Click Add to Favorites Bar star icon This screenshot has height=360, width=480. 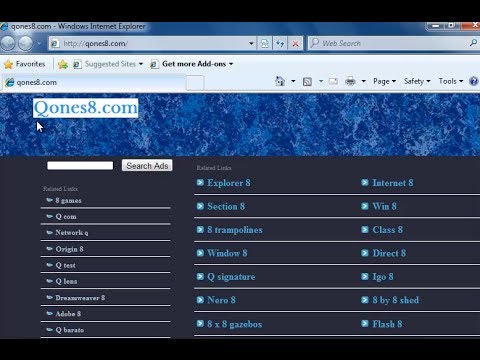(x=63, y=64)
